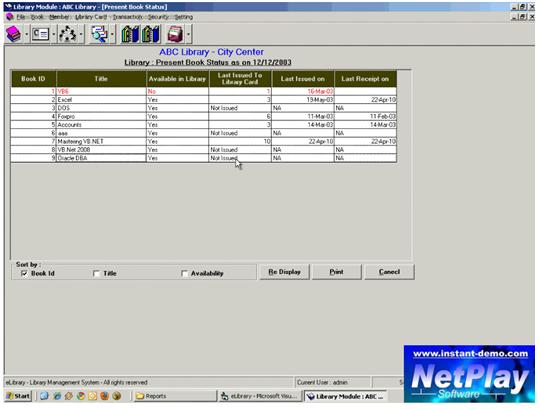Open dropdown arrow beside pink books icon
This screenshot has height=410, width=539.
[26, 34]
